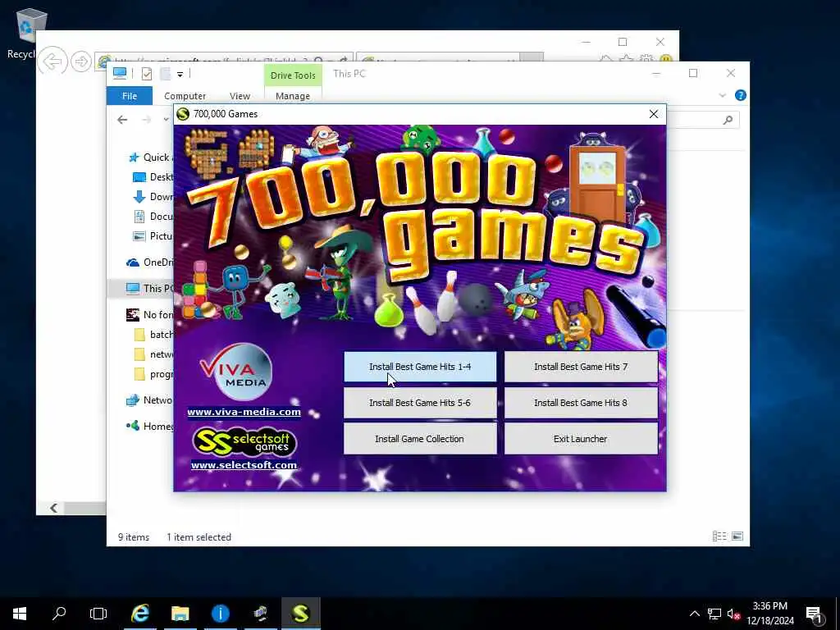Open the batch folder in navigation pane
The height and width of the screenshot is (630, 840).
(153, 335)
